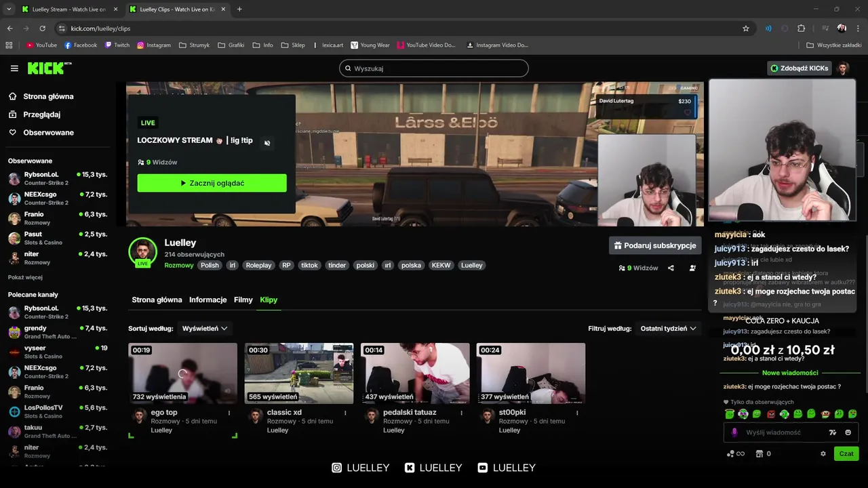The height and width of the screenshot is (488, 868).
Task: Open the KEKW tag
Action: [441, 265]
